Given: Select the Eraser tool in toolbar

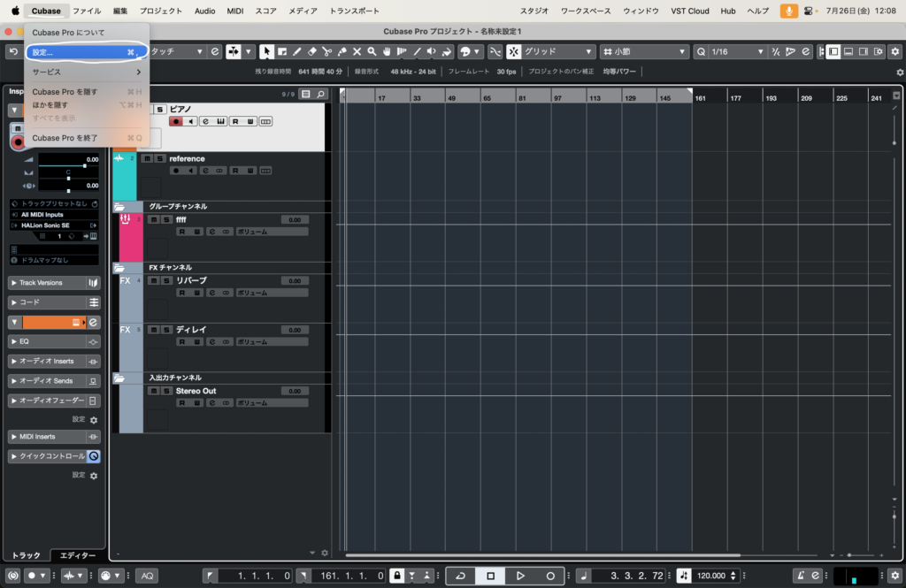Looking at the screenshot, I should (x=311, y=52).
